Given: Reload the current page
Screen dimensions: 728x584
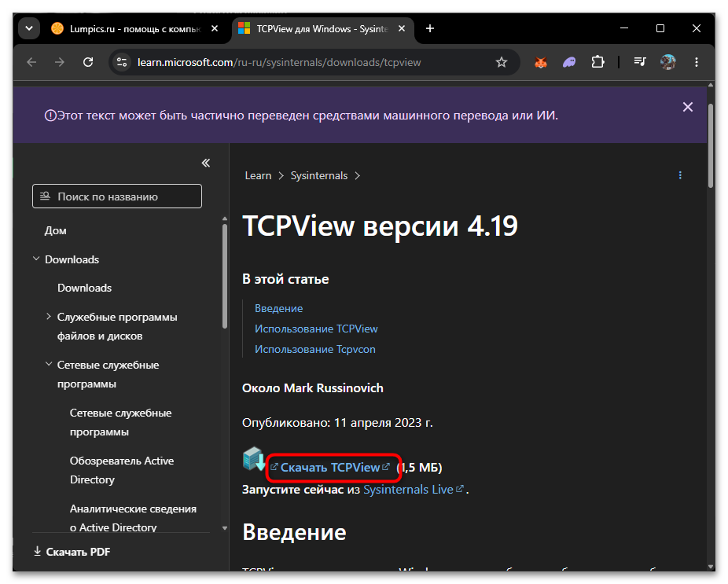Looking at the screenshot, I should pos(88,62).
